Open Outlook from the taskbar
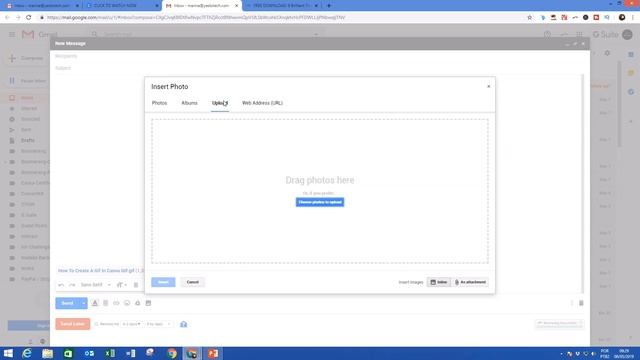Viewport: 640px width, 360px height. coord(89,353)
